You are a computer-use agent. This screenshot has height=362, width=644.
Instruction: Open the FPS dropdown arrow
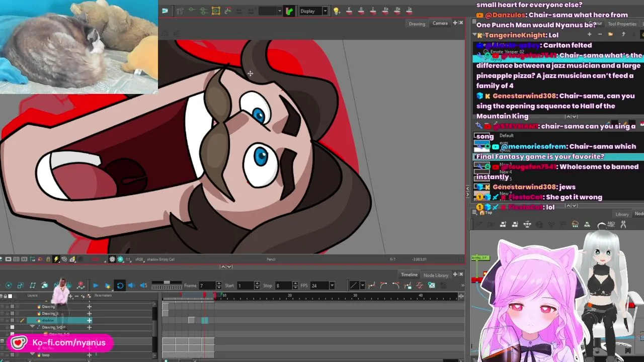[332, 286]
